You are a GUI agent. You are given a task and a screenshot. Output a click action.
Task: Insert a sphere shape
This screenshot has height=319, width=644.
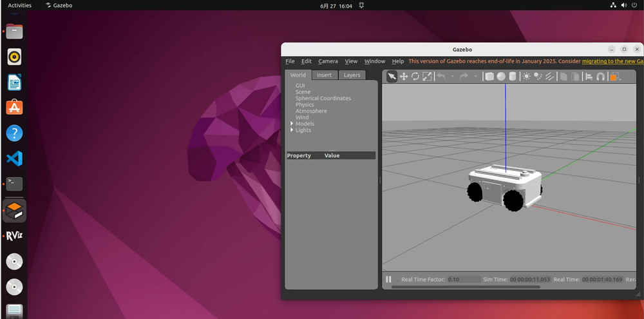click(x=500, y=77)
